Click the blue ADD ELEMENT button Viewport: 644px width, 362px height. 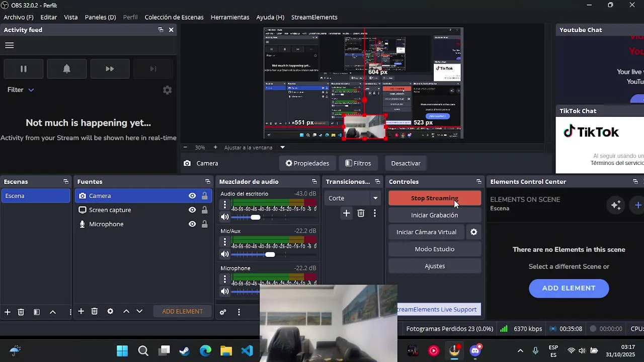tap(569, 288)
